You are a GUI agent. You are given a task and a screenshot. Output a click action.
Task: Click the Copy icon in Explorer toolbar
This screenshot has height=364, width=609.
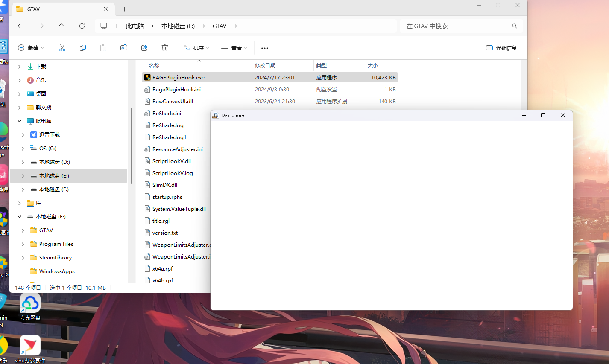(83, 48)
